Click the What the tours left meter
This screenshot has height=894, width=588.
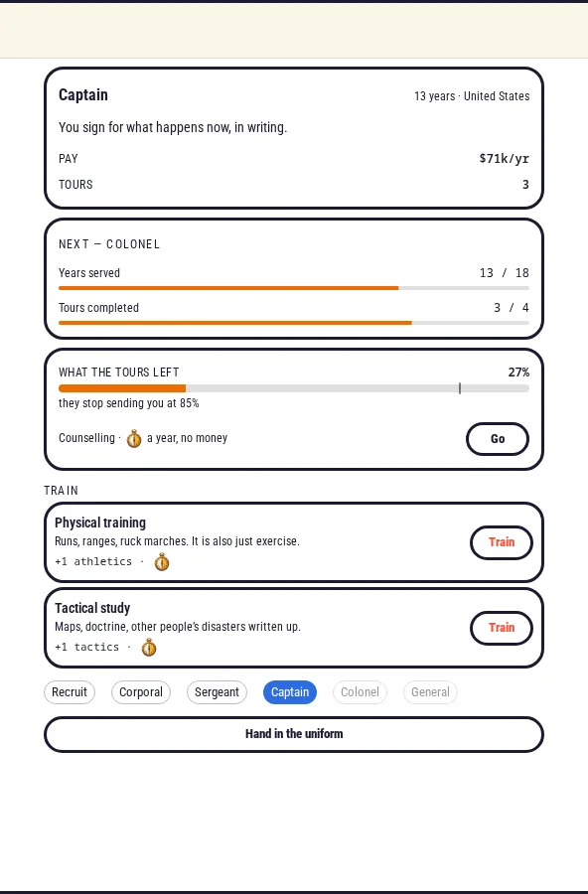[294, 388]
